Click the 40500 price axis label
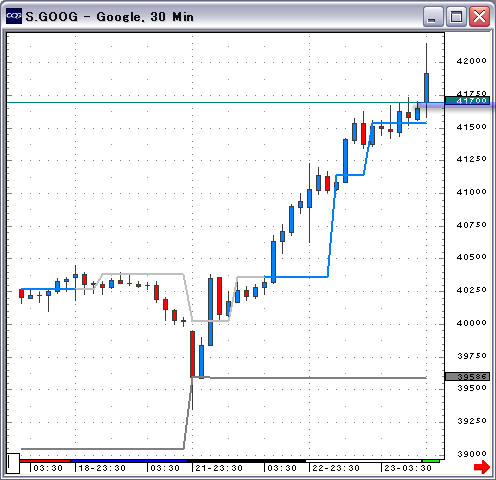 [x=471, y=257]
